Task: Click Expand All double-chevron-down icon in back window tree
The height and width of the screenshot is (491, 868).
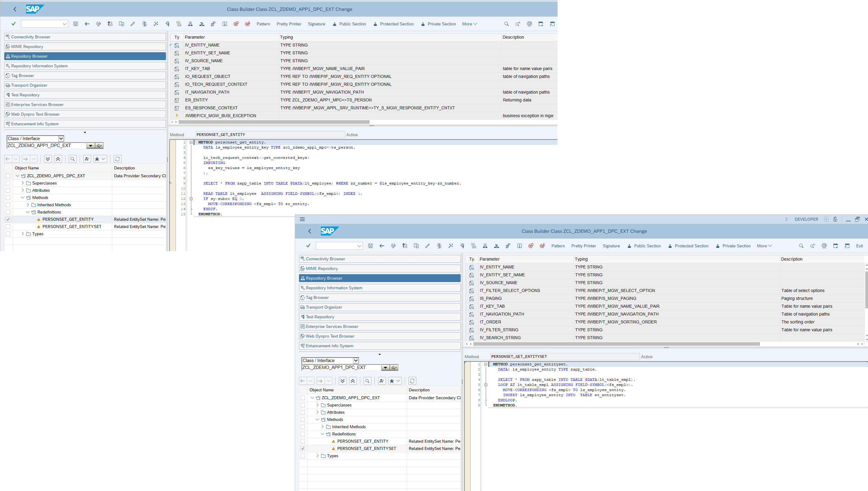Action: pos(48,159)
